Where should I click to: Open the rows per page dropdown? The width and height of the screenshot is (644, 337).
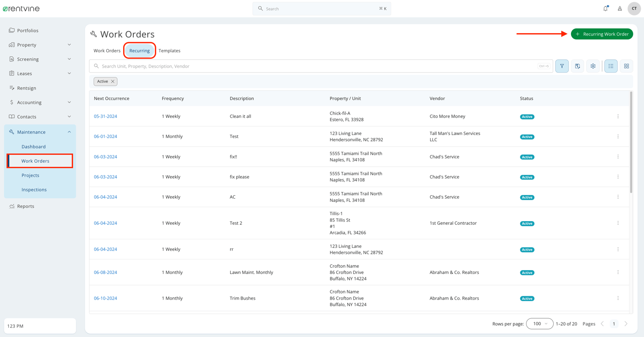tap(539, 323)
